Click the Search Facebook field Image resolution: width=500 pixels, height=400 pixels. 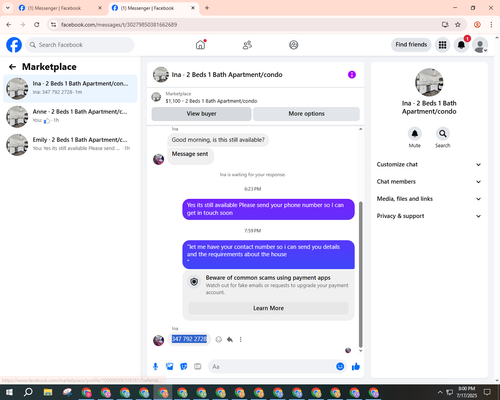tap(80, 45)
